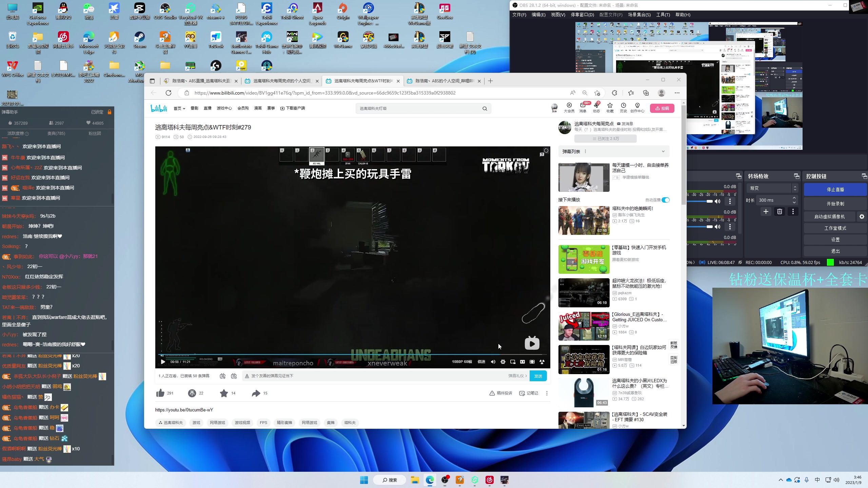Image resolution: width=868 pixels, height=488 pixels.
Task: Adjust first OBS audio volume slider
Action: pos(700,201)
